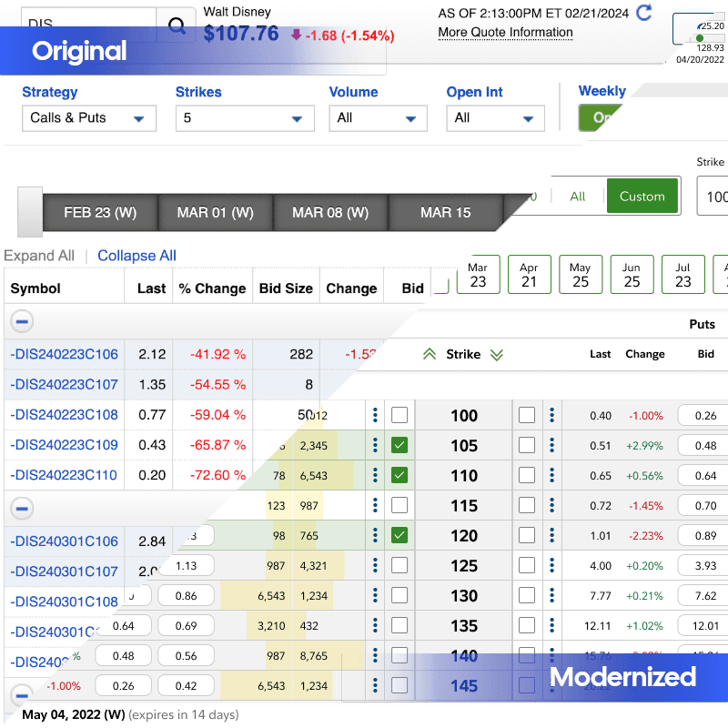Check the calls checkbox for strike 100

(x=399, y=415)
